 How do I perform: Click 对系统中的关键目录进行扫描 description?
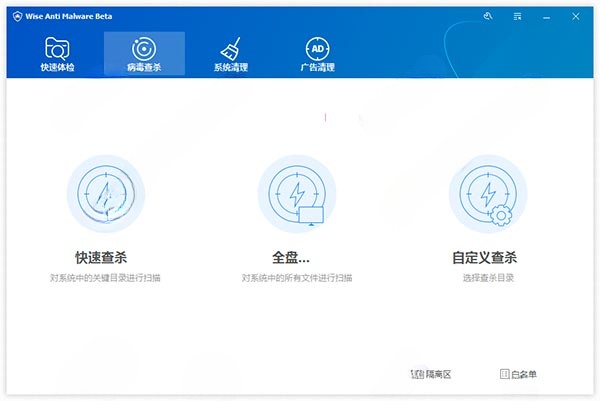pos(105,278)
